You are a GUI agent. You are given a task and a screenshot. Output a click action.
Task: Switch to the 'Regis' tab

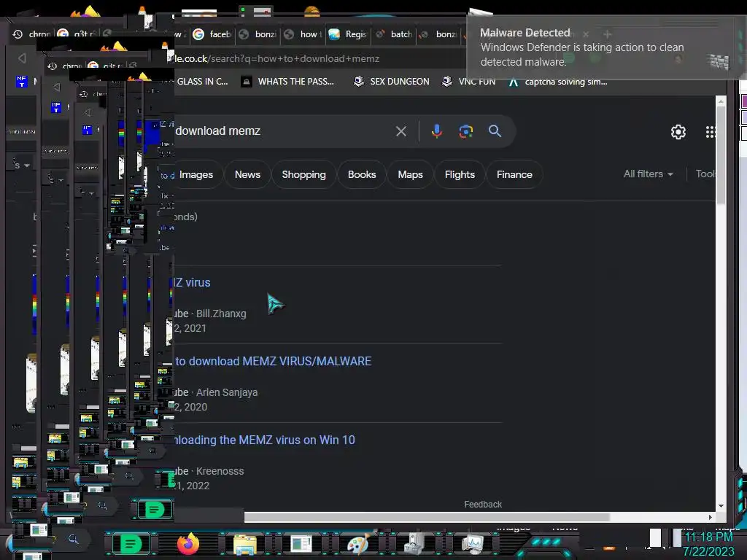click(348, 34)
